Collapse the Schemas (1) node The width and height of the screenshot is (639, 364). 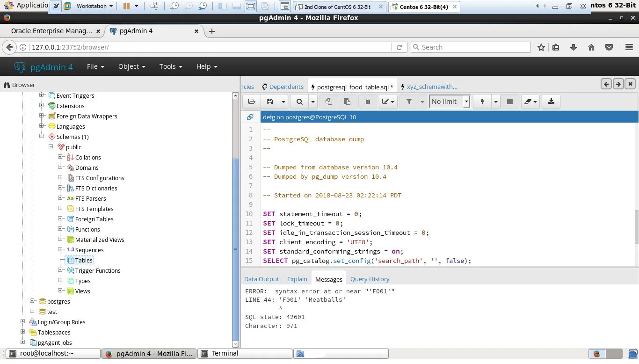pyautogui.click(x=42, y=136)
